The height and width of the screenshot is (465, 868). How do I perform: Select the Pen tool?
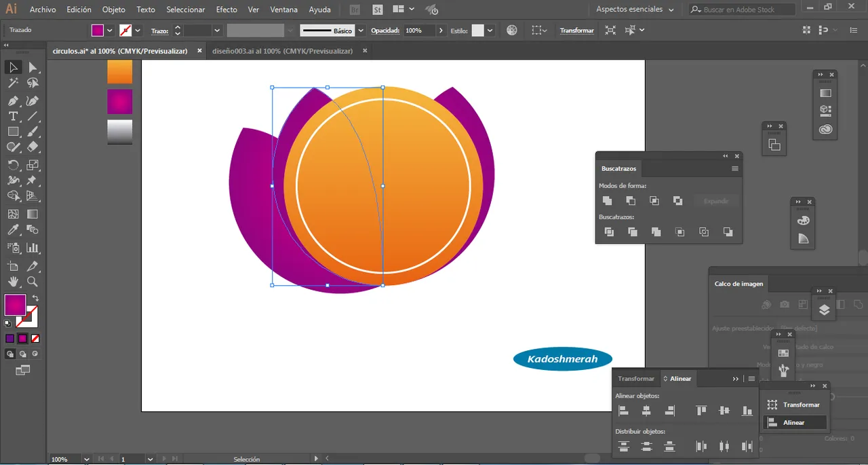pyautogui.click(x=13, y=100)
